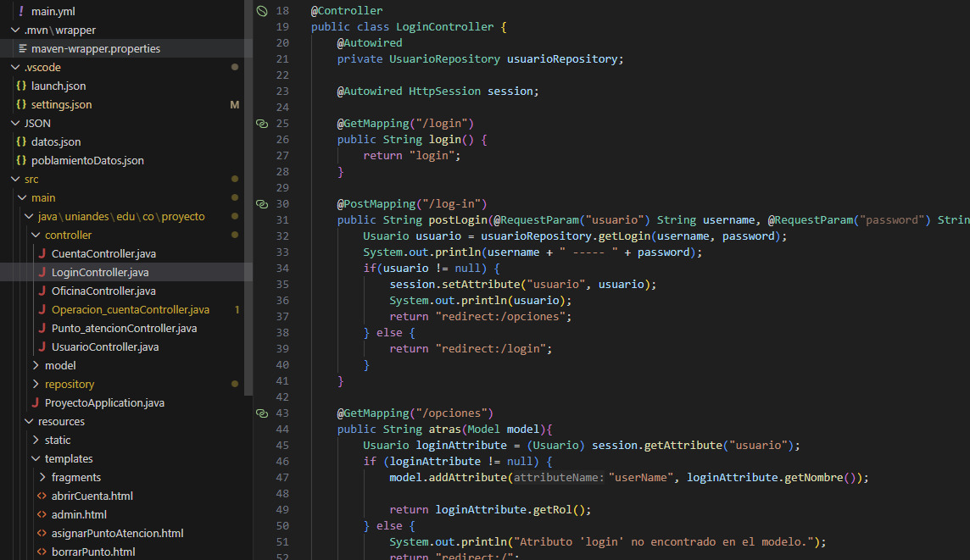
Task: Click the explorer sidebar scrollbar
Action: click(x=248, y=197)
